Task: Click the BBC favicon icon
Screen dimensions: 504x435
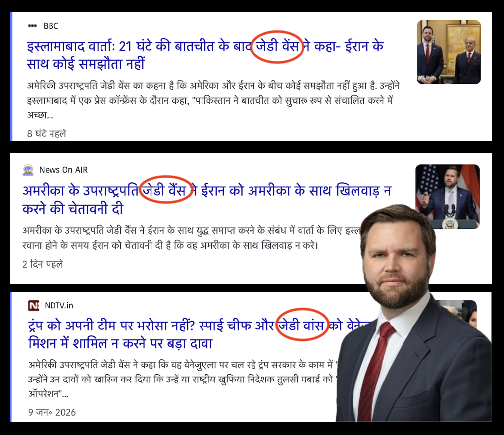Action: (x=33, y=26)
